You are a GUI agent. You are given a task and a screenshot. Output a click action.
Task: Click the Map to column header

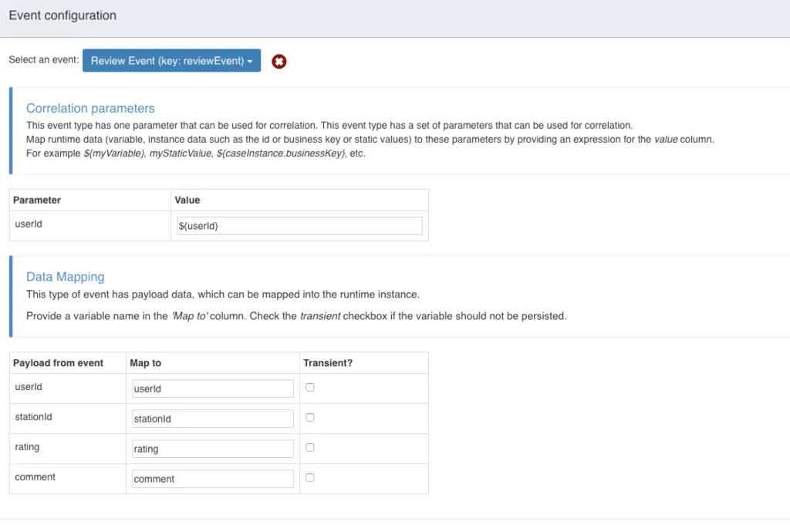coord(146,363)
